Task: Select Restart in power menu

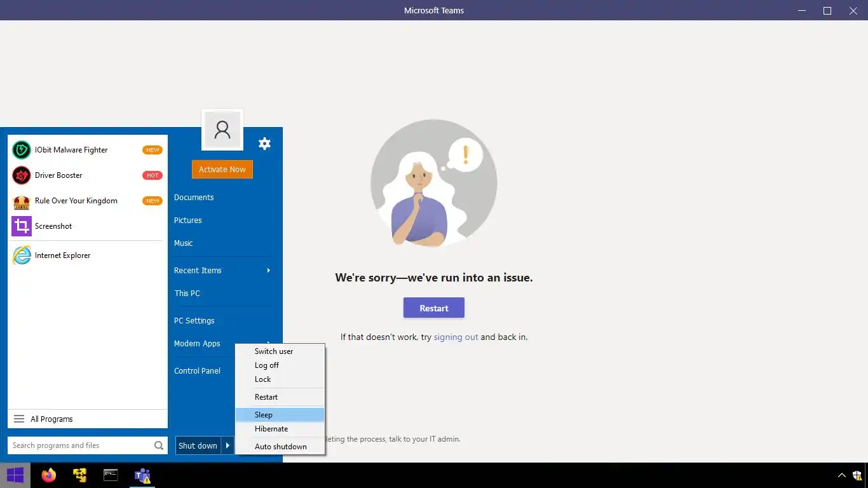Action: [x=280, y=397]
